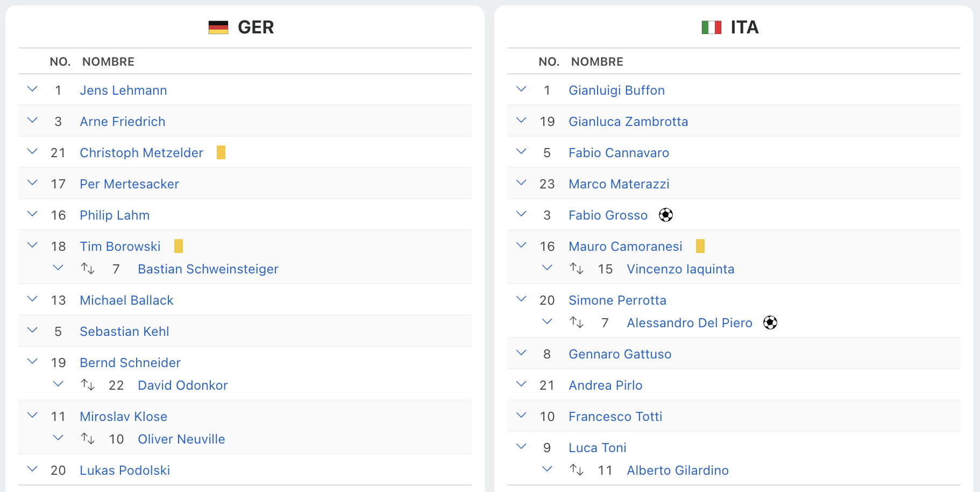Image resolution: width=980 pixels, height=492 pixels.
Task: Open Francesco Totti's player page
Action: 615,417
